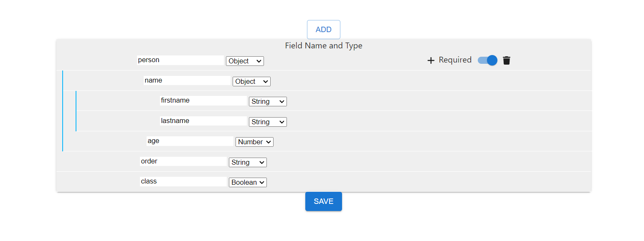Delete the person field with trash icon

(507, 60)
